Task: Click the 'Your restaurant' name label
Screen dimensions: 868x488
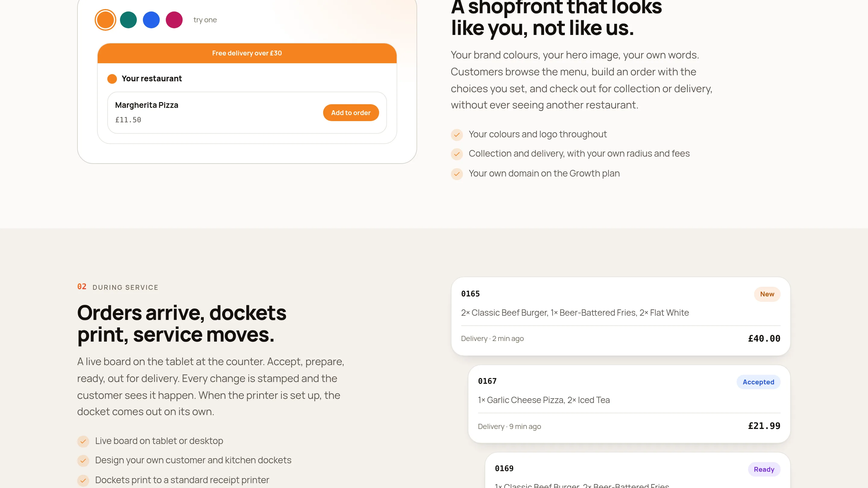Action: (x=152, y=78)
